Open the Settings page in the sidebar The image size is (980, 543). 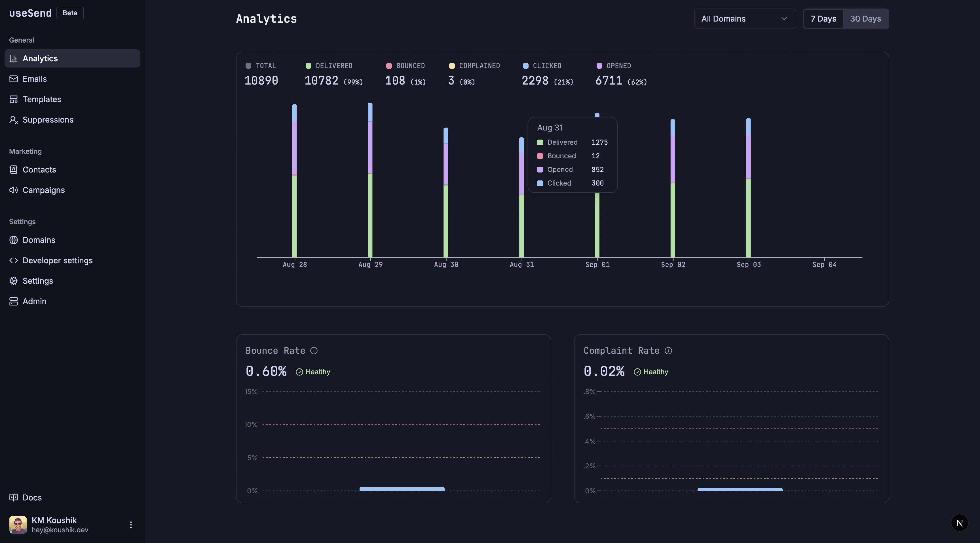[38, 281]
